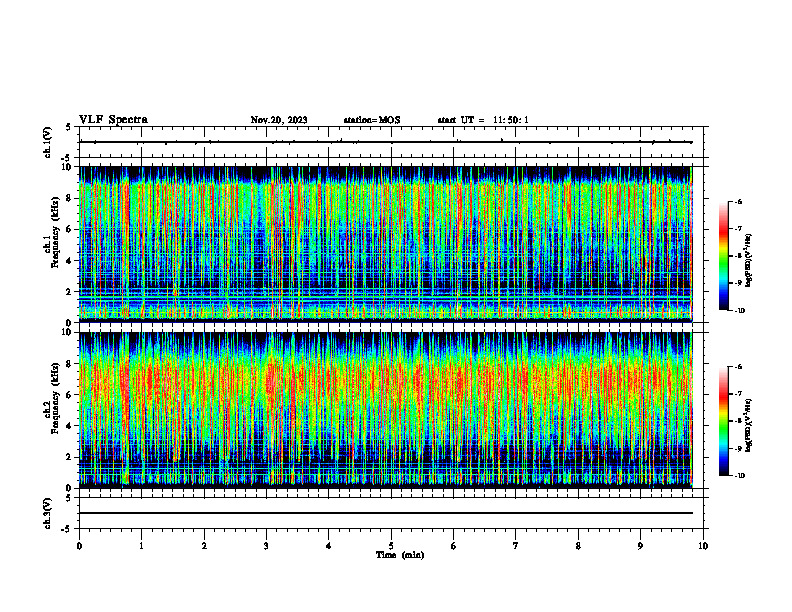This screenshot has width=792, height=612.
Task: Select the date text "Nov.20, 2023"
Action: click(279, 120)
